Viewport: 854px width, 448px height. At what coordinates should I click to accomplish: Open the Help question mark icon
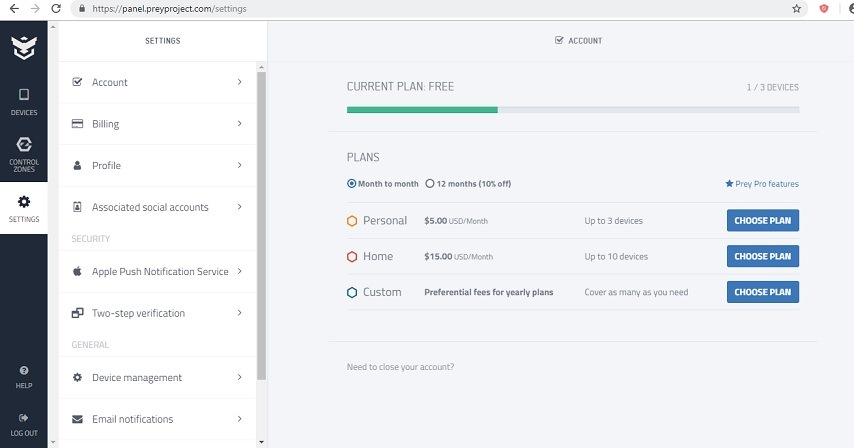click(24, 370)
